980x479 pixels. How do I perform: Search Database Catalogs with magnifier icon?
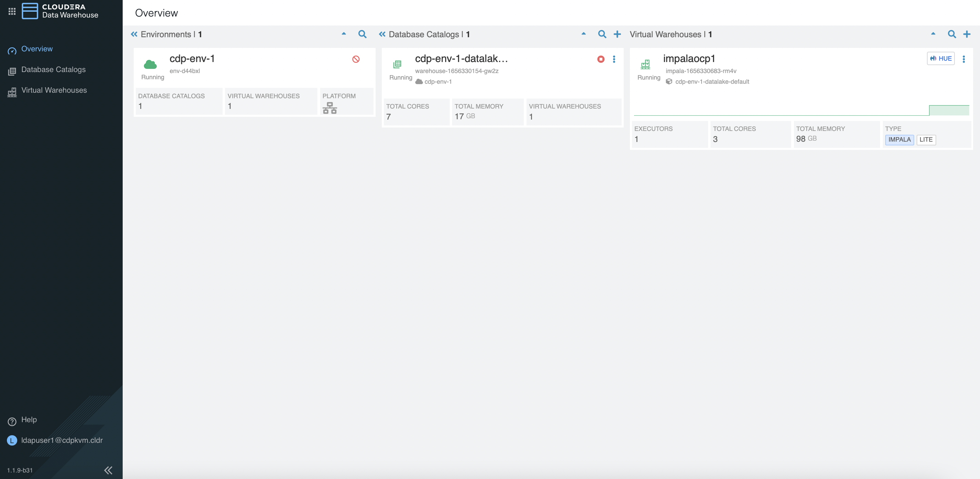pos(602,34)
